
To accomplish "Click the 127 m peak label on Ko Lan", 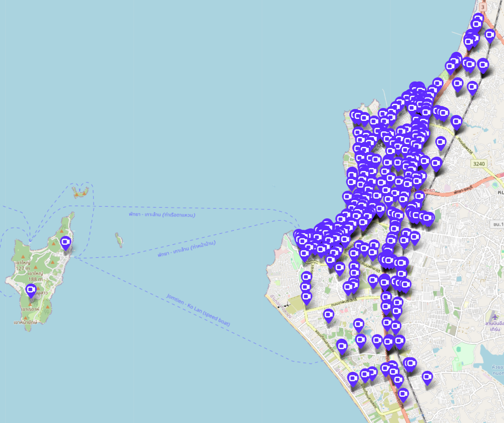I will point(23,268).
